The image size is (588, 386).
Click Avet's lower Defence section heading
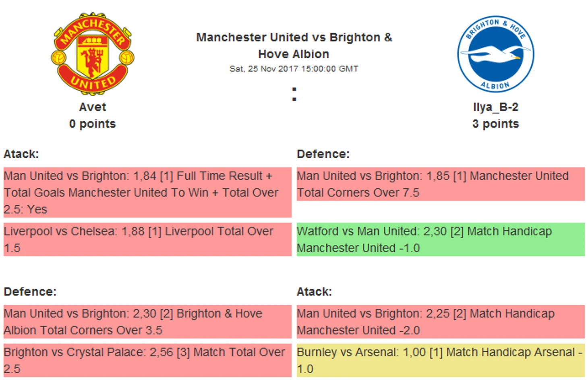click(x=30, y=292)
